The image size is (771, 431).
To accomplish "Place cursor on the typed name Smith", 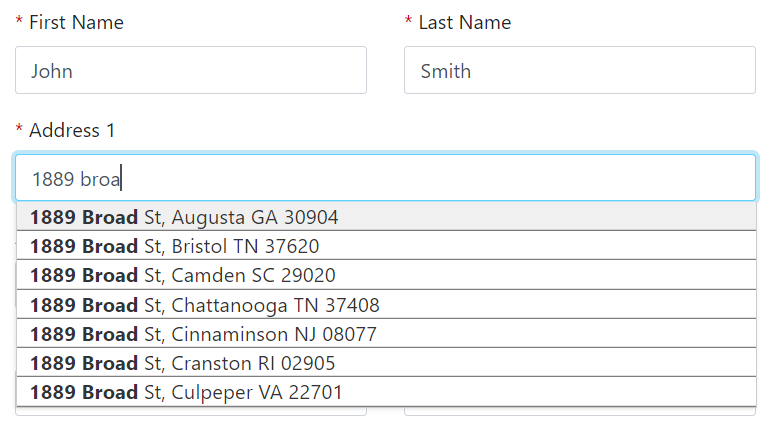I will click(x=445, y=72).
